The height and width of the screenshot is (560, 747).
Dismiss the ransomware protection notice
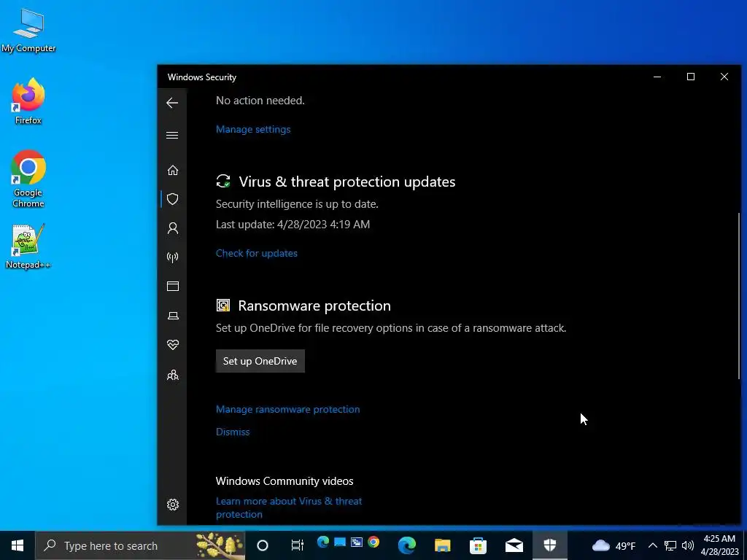pos(233,432)
